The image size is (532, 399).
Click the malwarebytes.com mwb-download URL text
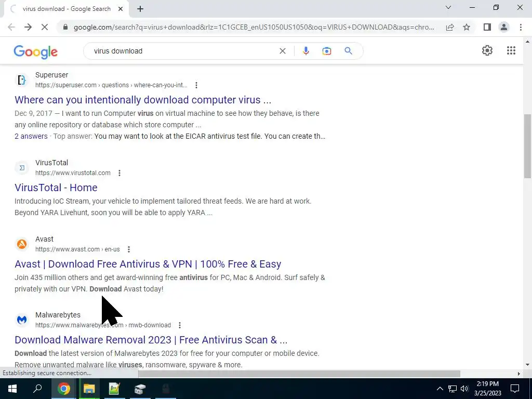pyautogui.click(x=103, y=325)
